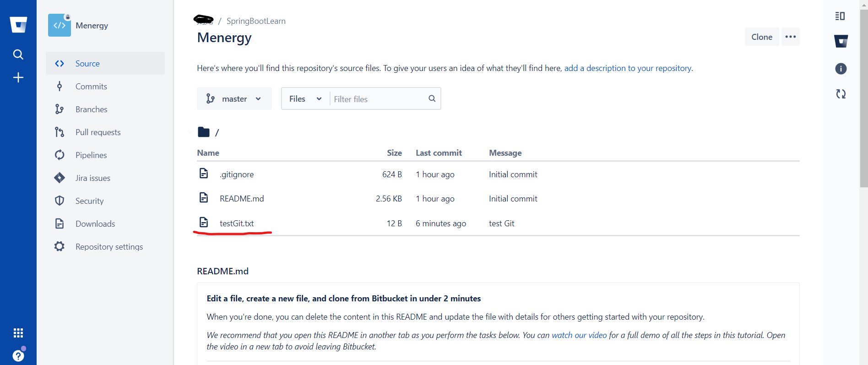Viewport: 868px width, 365px height.
Task: Click the Clone button
Action: 761,37
